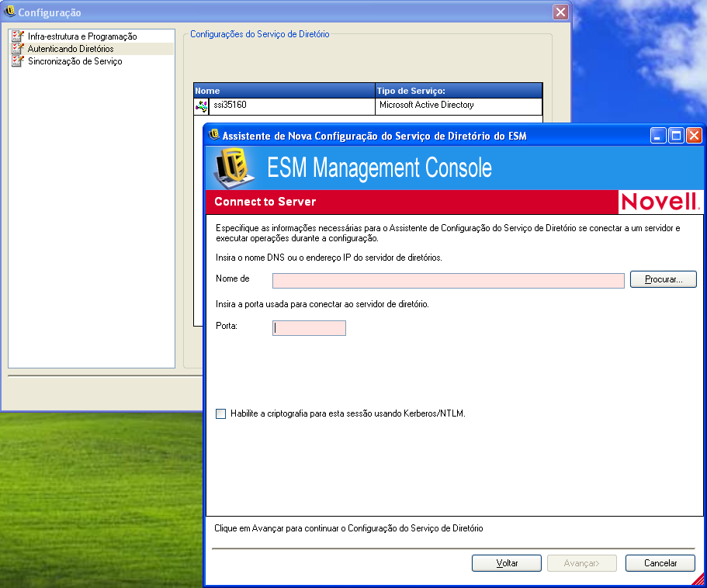Click the Infra-estrutura e Programação checklist icon
707x588 pixels.
tap(18, 36)
